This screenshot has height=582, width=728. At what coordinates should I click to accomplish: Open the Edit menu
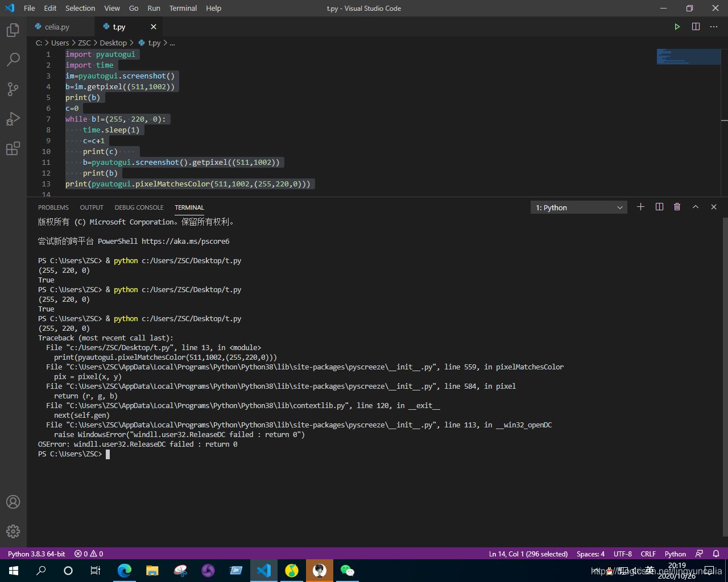pyautogui.click(x=50, y=8)
